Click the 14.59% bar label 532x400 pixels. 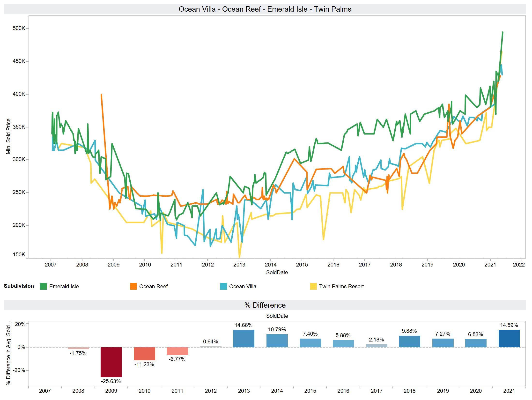[509, 325]
